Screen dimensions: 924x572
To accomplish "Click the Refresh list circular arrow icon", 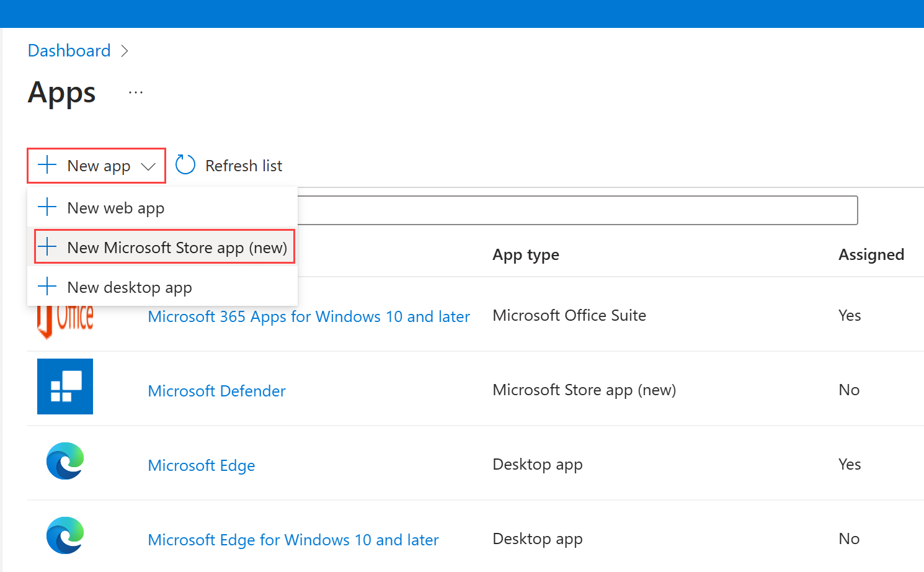I will 185,164.
